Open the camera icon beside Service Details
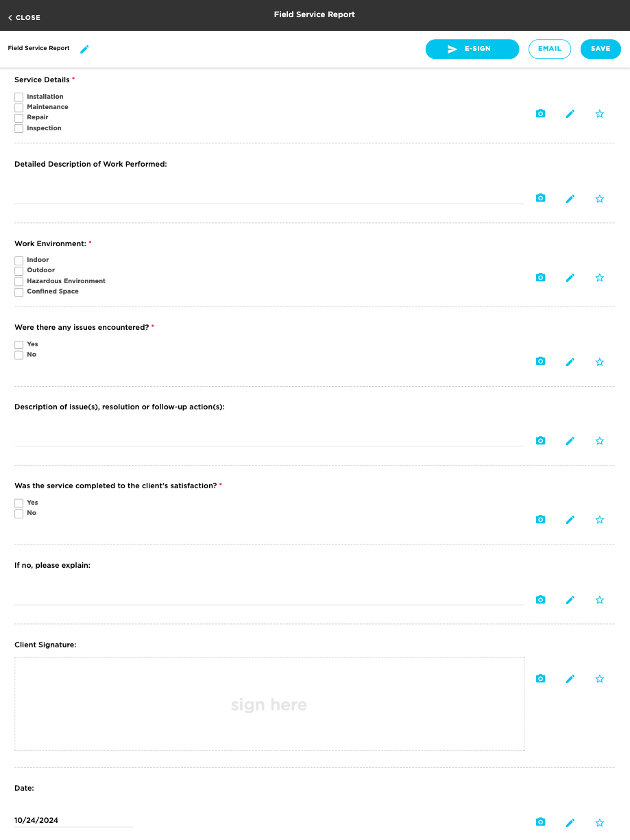Screen dimensions: 630x840 pyautogui.click(x=540, y=114)
